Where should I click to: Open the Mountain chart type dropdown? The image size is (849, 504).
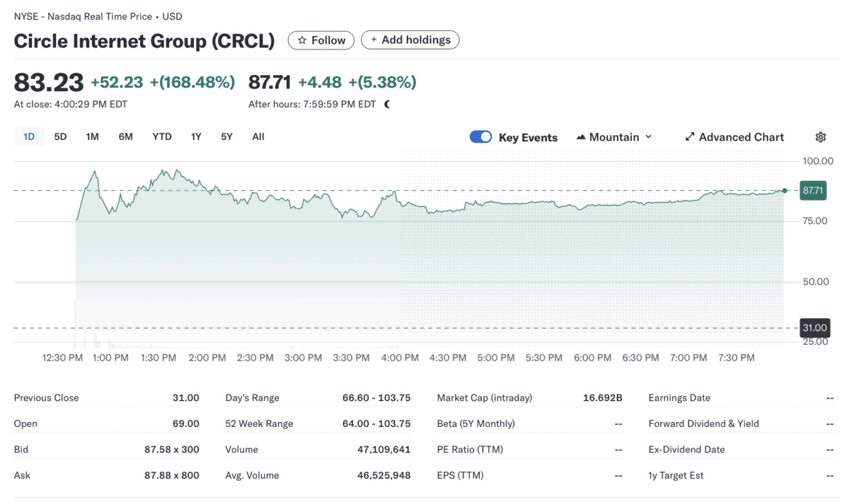point(614,137)
